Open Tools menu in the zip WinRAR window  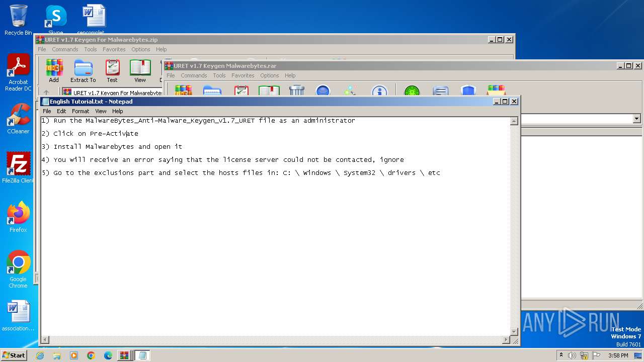tap(91, 49)
